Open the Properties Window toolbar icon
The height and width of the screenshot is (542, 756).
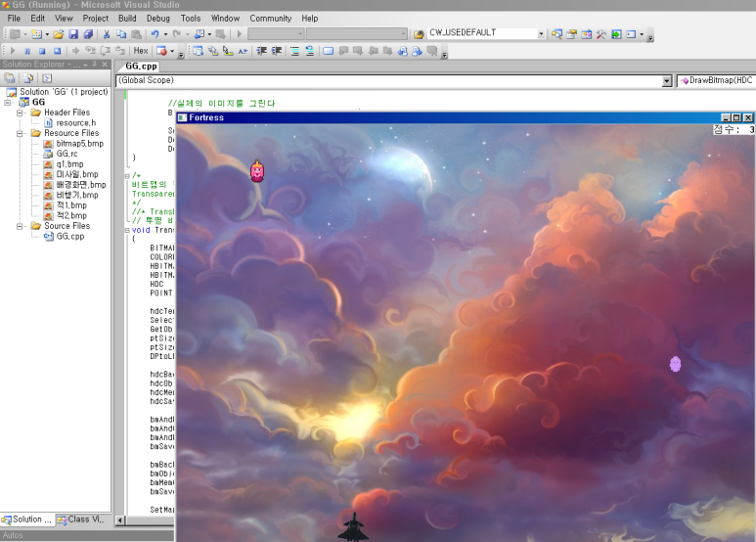[572, 34]
